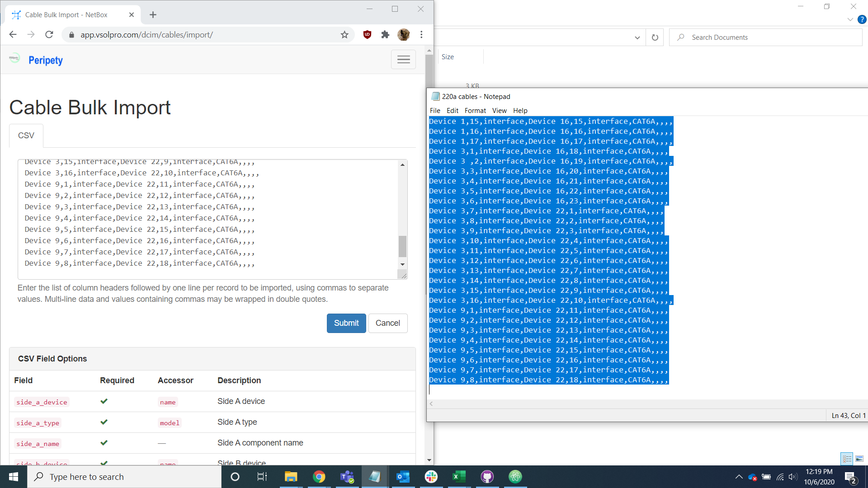Open Notepad File menu
868x488 pixels.
435,111
